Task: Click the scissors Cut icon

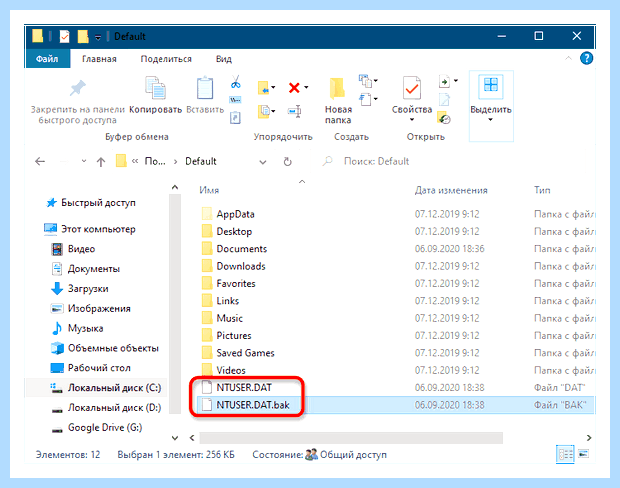Action: coord(236,82)
